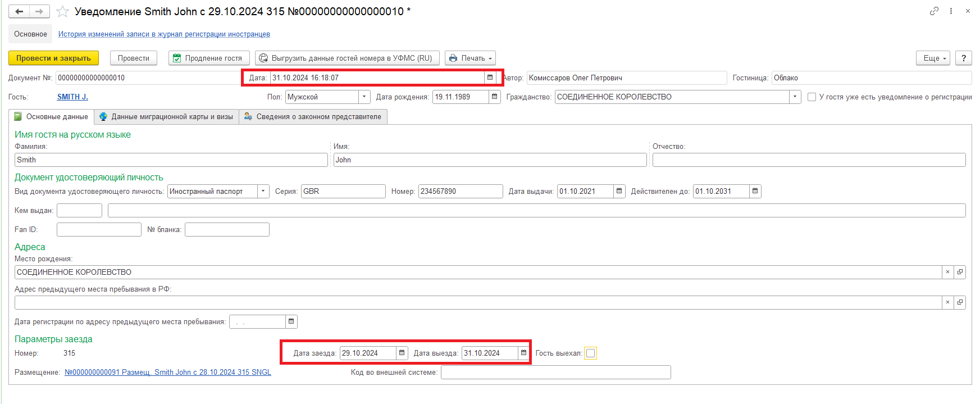The height and width of the screenshot is (404, 980).
Task: Click the Fan ID input field
Action: click(99, 229)
